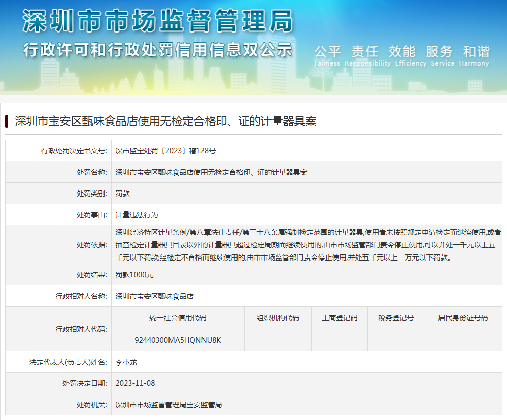
Task: Click the 深圳市市场监督管理局 banner title
Action: coord(158,21)
